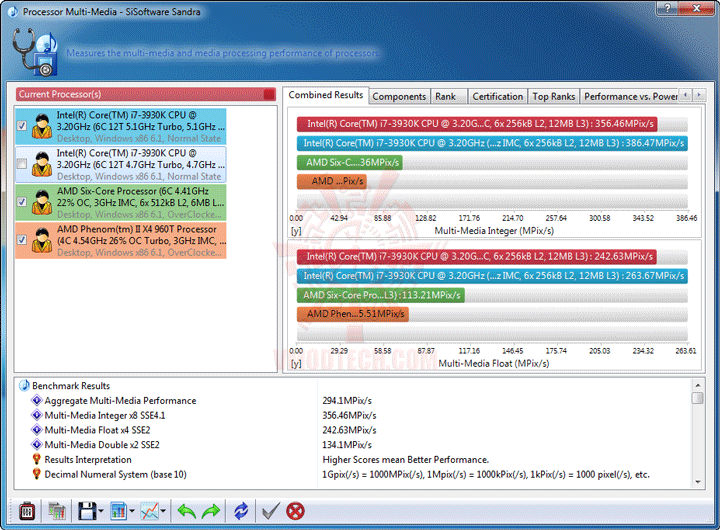This screenshot has width=720, height=530.
Task: Click lightbulb icon beside Decimal Numeral System
Action: [37, 474]
